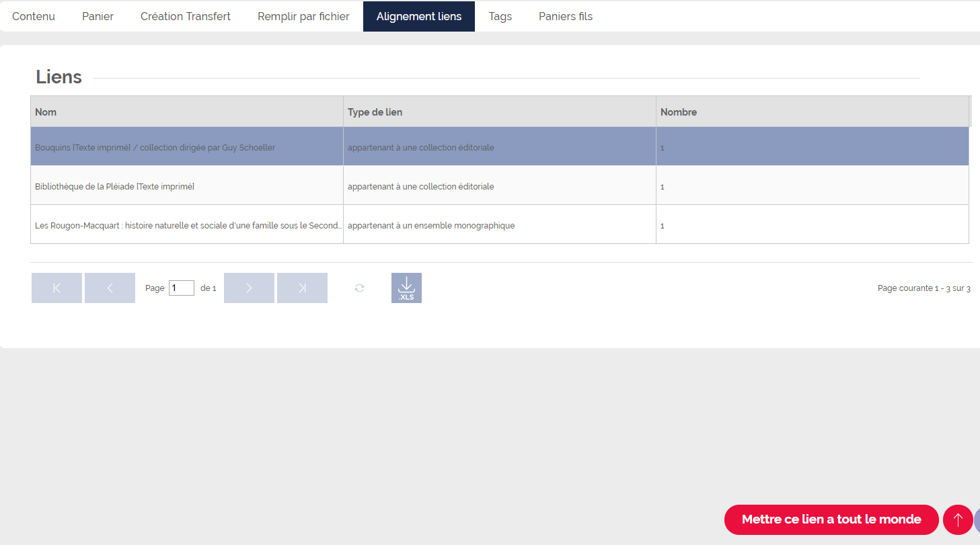The width and height of the screenshot is (980, 545).
Task: Sort by the Nombre column header
Action: click(x=813, y=112)
